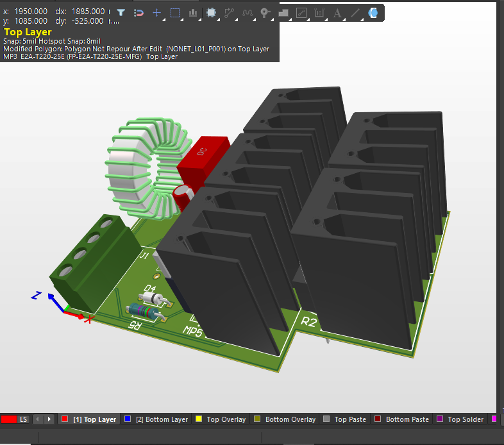The image size is (504, 445).
Task: Click the red Top Layer color swatch
Action: [x=65, y=419]
